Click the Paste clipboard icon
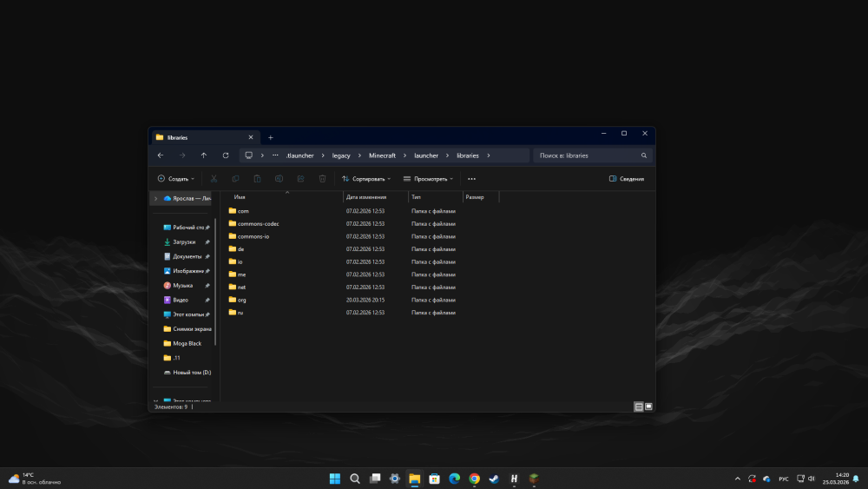The width and height of the screenshot is (868, 489). tap(258, 179)
